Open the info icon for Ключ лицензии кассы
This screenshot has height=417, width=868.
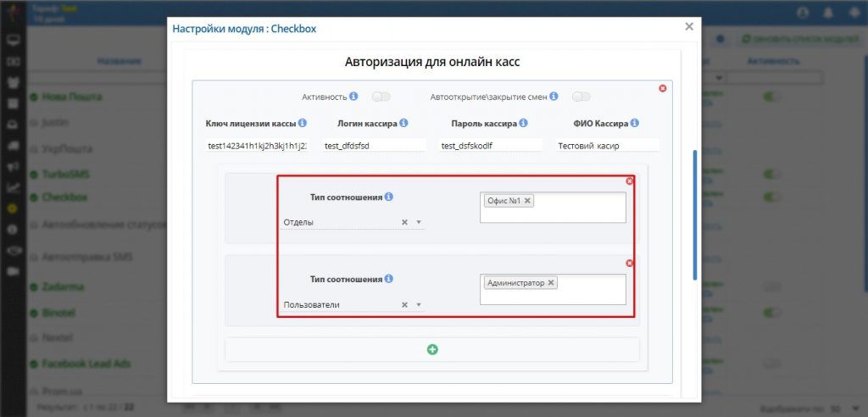[303, 123]
